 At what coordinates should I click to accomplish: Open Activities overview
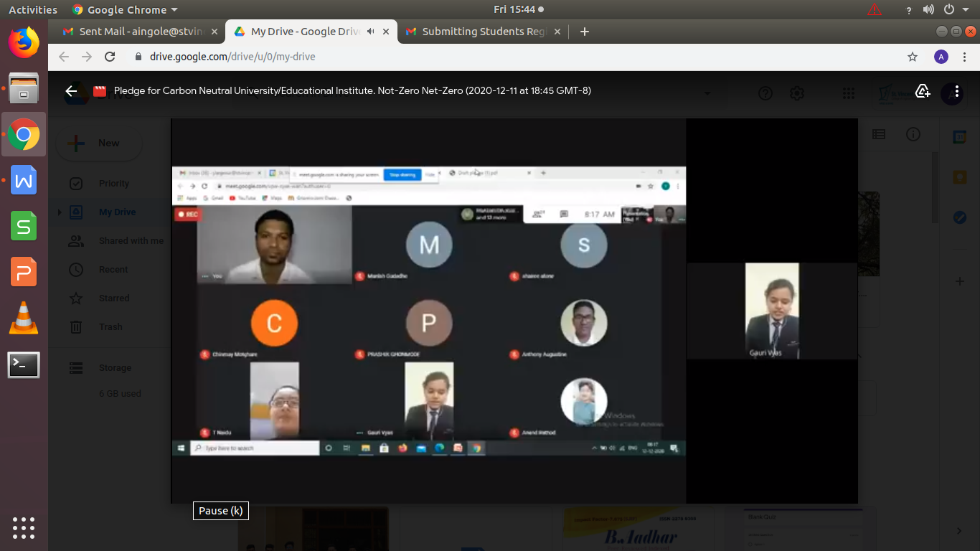[x=33, y=9]
